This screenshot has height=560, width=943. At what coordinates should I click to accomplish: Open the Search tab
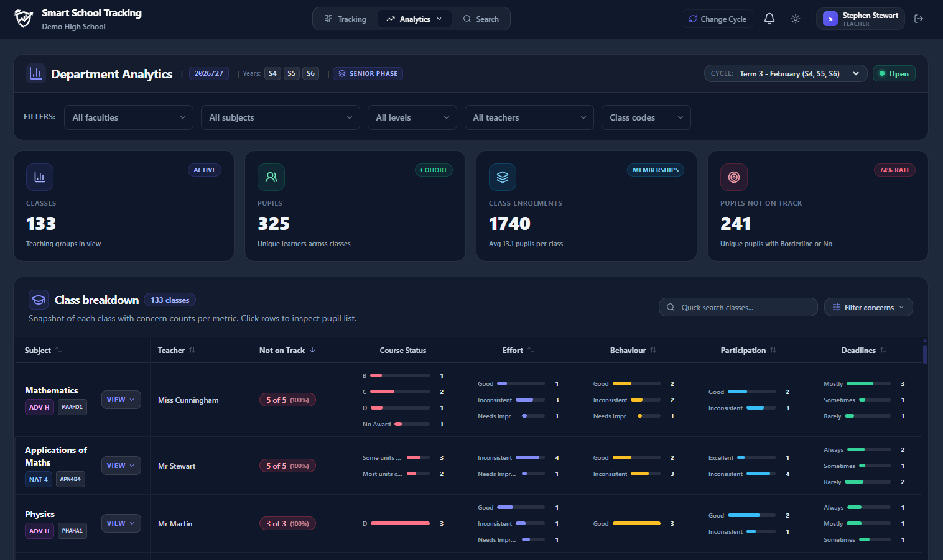[481, 19]
